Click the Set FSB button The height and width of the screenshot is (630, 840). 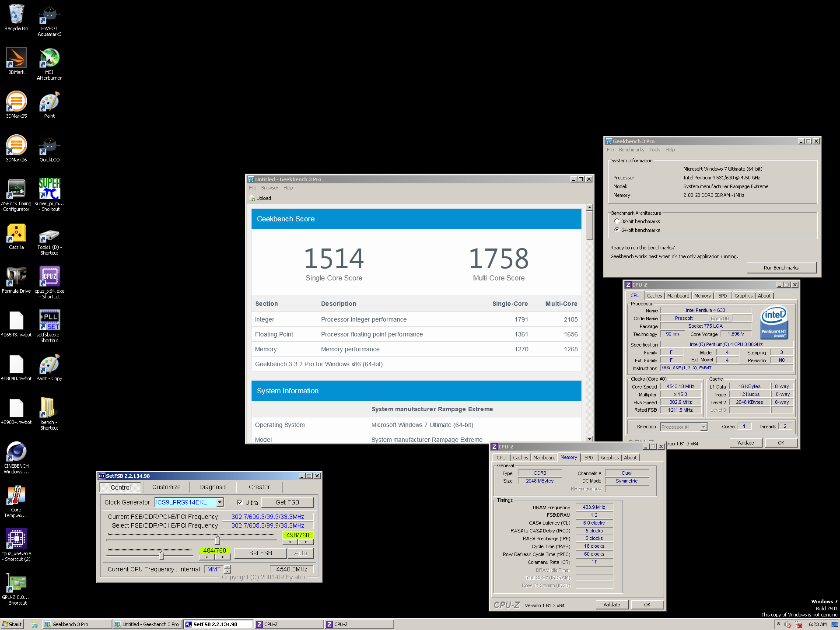[x=261, y=553]
